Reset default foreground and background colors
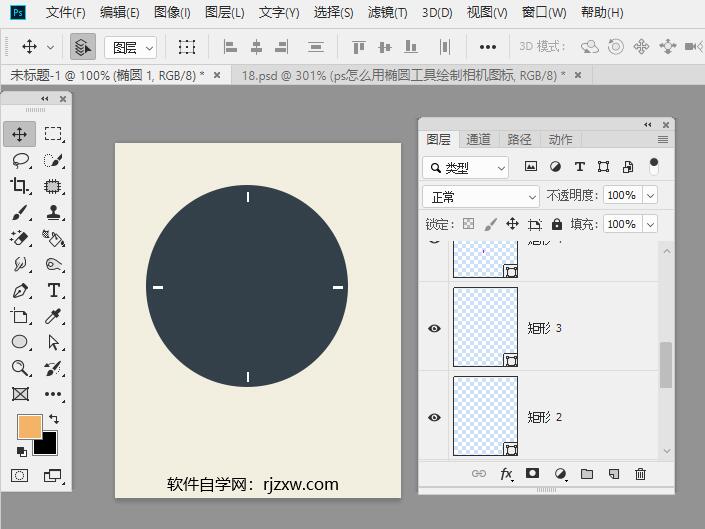The image size is (705, 529). pos(22,451)
